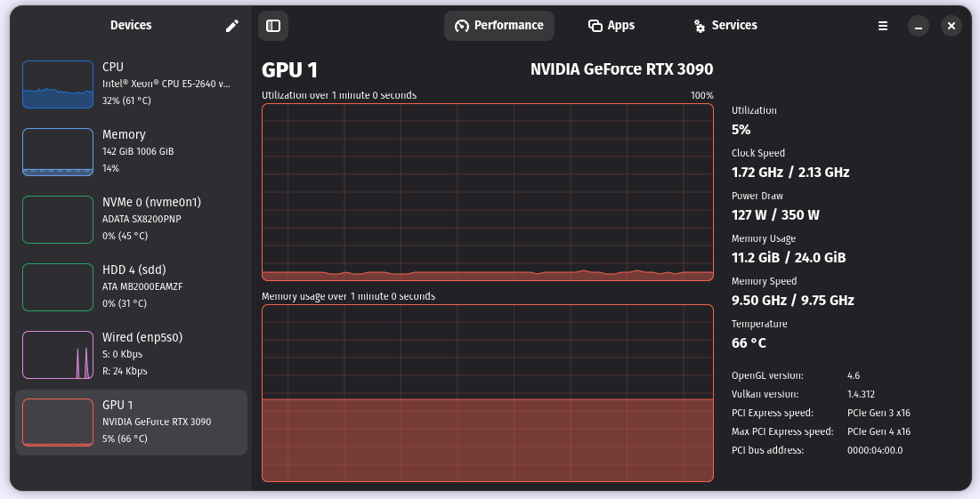Switch to the Performance tab
Viewport: 980px width, 499px height.
(x=498, y=26)
